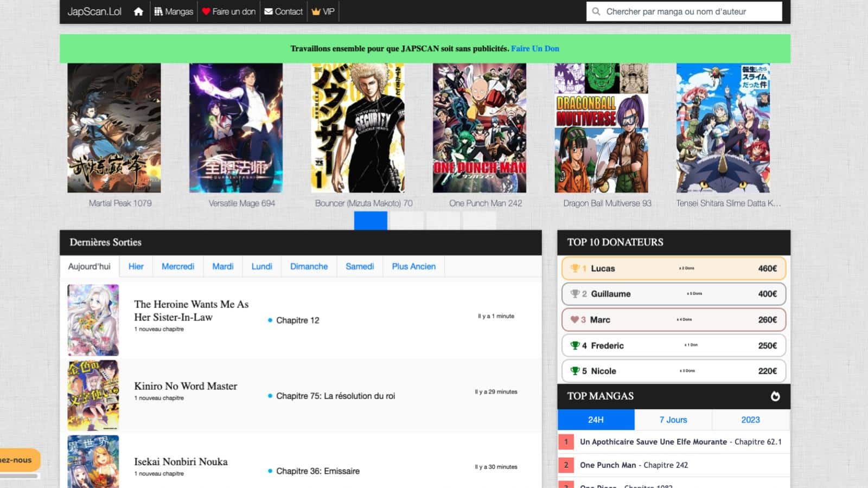This screenshot has width=868, height=488.
Task: Switch to the Hier tab
Action: pos(136,266)
